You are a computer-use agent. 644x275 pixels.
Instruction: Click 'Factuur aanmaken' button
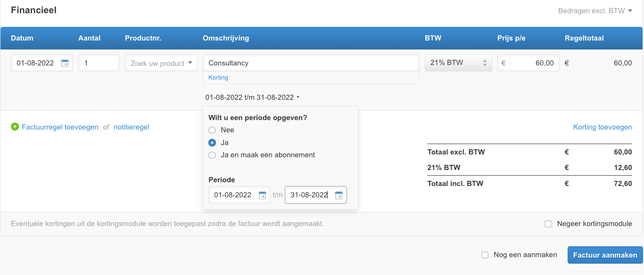click(605, 255)
